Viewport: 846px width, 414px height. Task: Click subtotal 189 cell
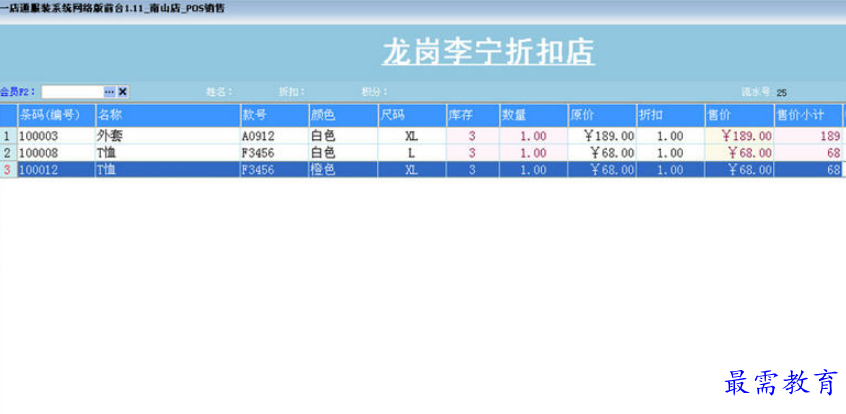[808, 136]
